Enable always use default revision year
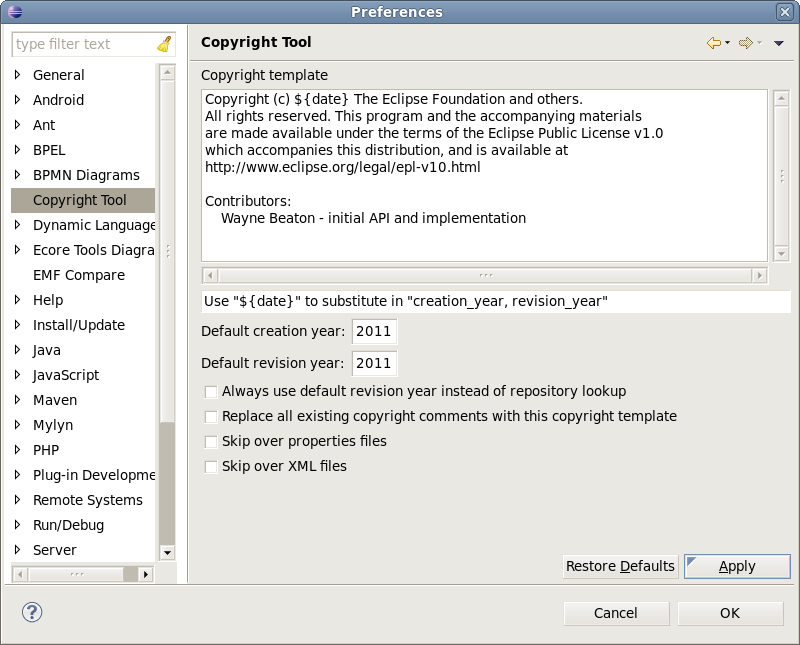 [211, 392]
